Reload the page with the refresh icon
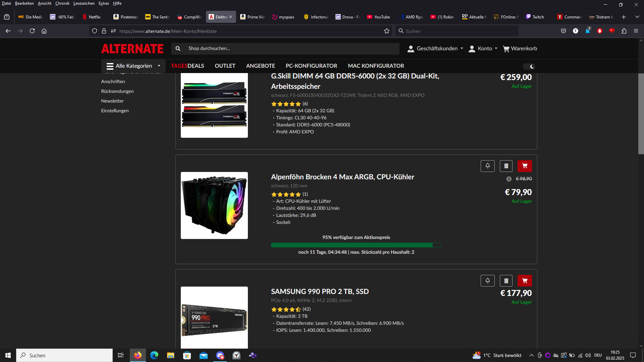Image resolution: width=644 pixels, height=362 pixels. [32, 31]
